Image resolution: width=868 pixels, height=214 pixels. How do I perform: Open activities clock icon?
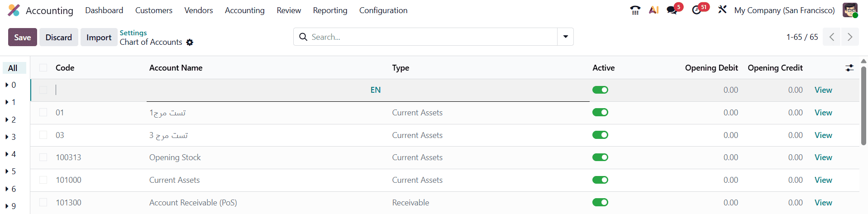click(696, 10)
